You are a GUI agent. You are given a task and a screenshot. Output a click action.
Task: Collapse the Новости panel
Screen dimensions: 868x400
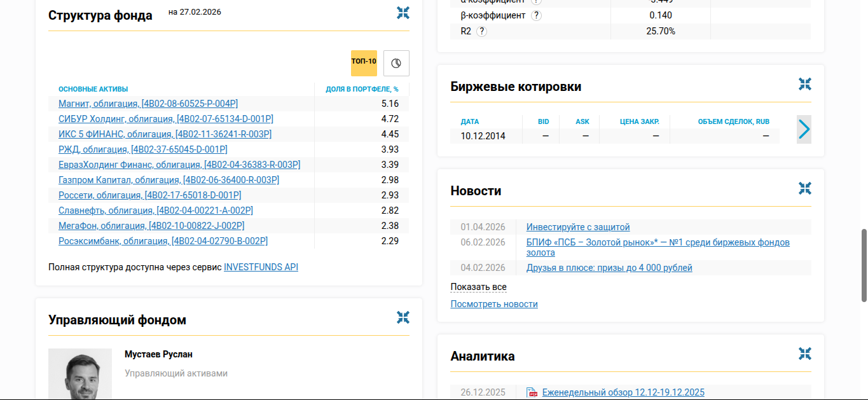(x=804, y=188)
